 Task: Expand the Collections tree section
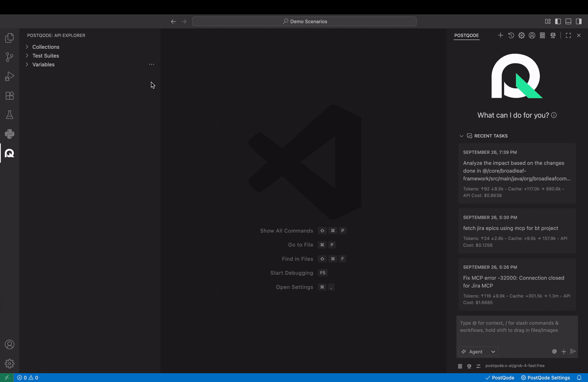point(46,47)
